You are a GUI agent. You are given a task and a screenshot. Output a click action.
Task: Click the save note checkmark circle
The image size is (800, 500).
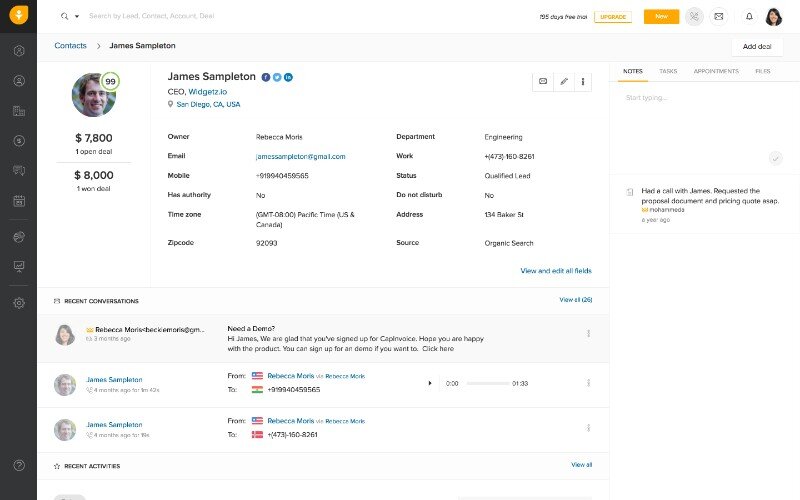click(775, 158)
